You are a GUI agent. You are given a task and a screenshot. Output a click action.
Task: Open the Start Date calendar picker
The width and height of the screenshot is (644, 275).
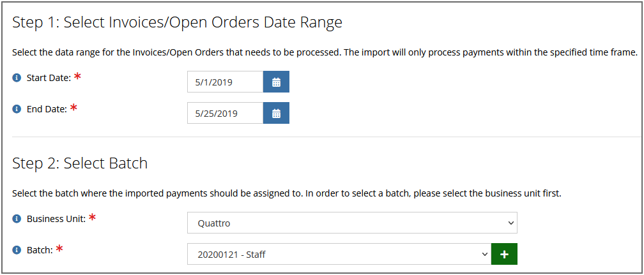coord(277,82)
